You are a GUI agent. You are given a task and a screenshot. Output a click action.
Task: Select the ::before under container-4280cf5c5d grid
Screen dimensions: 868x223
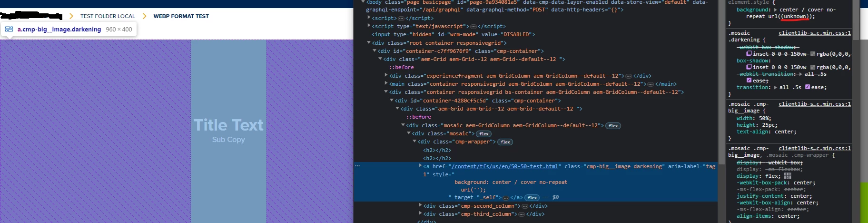[418, 117]
